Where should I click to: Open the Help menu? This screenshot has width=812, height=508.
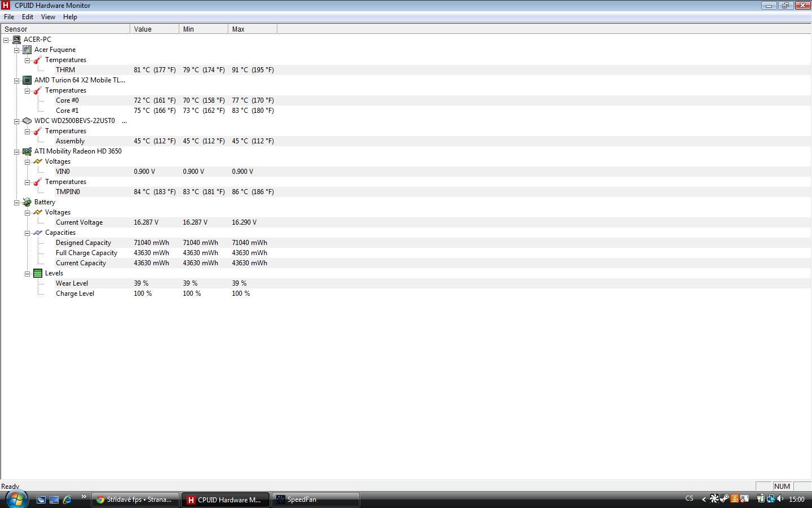coord(70,17)
